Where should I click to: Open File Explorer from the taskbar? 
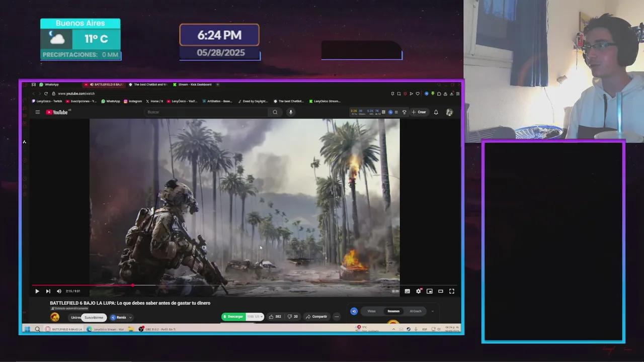(x=131, y=329)
